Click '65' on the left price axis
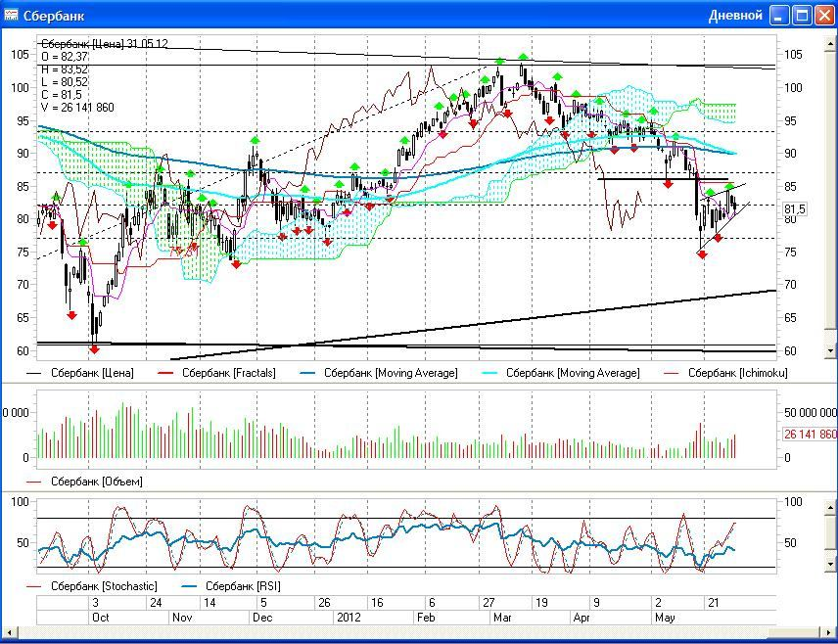The height and width of the screenshot is (644, 838). point(23,317)
